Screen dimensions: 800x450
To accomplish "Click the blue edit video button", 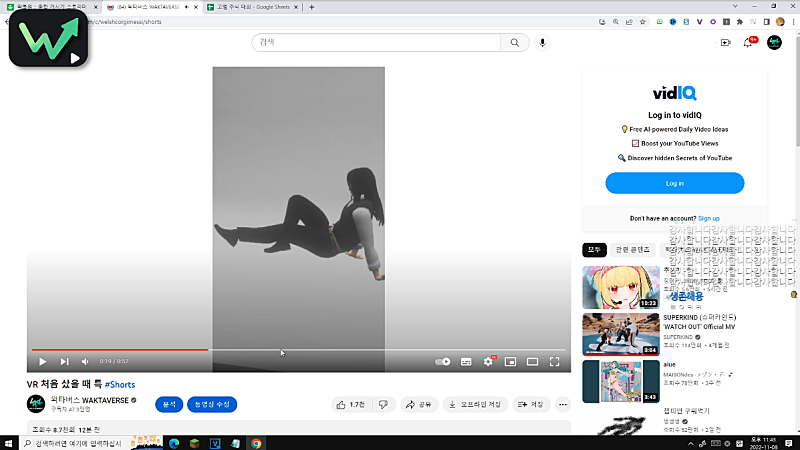I will (212, 405).
